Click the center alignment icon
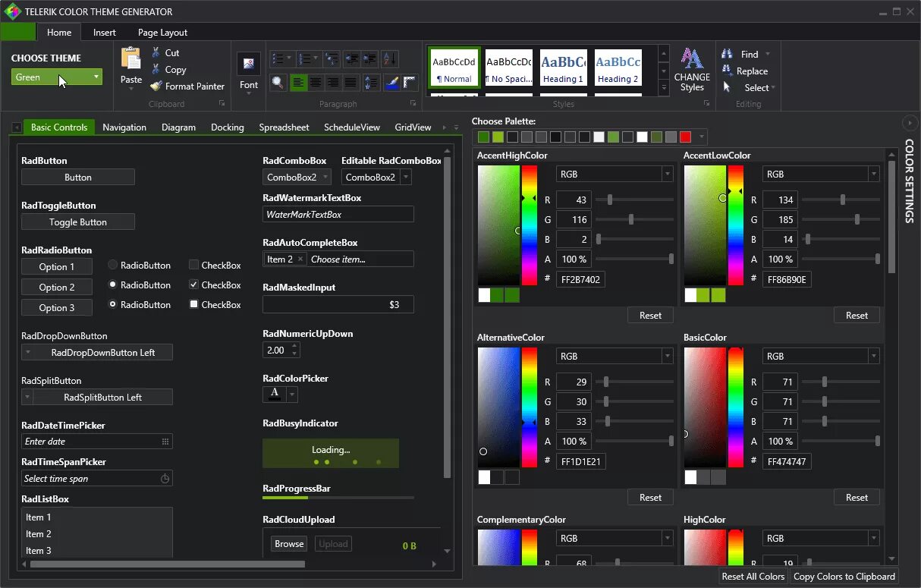The width and height of the screenshot is (921, 588). point(316,82)
